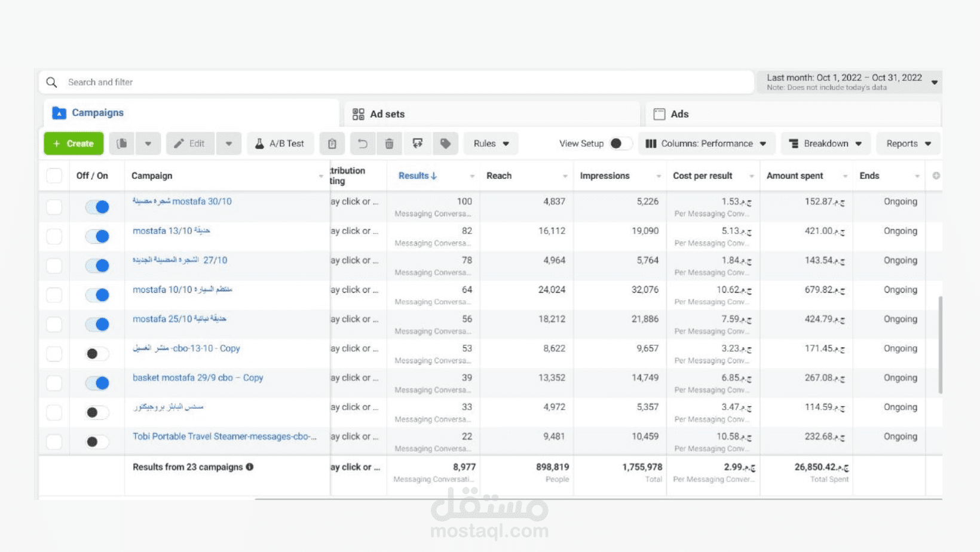Viewport: 980px width, 552px height.
Task: Enable the View Setup switch
Action: [620, 143]
